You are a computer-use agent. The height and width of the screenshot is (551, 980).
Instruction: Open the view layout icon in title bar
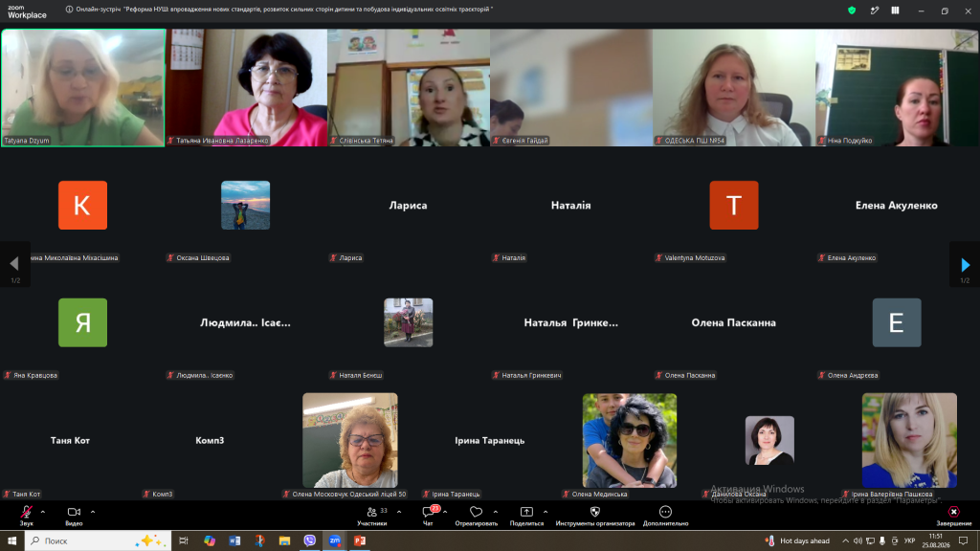coord(895,11)
